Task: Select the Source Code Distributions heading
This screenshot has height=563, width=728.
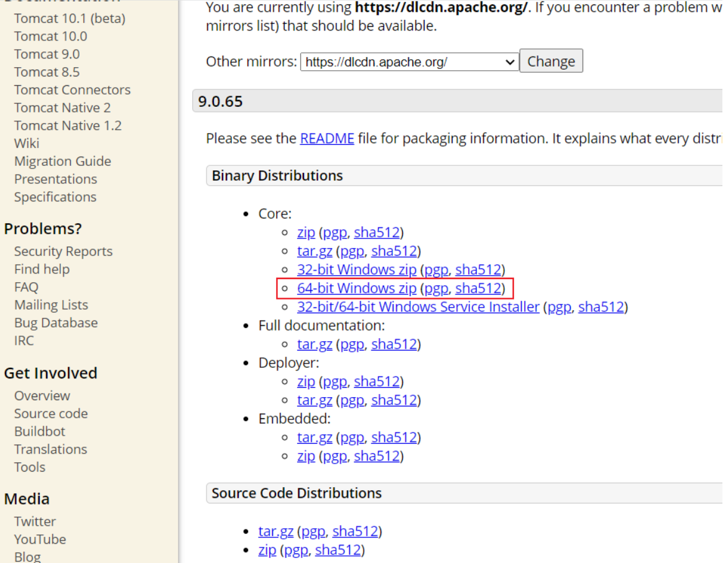Action: [x=297, y=493]
